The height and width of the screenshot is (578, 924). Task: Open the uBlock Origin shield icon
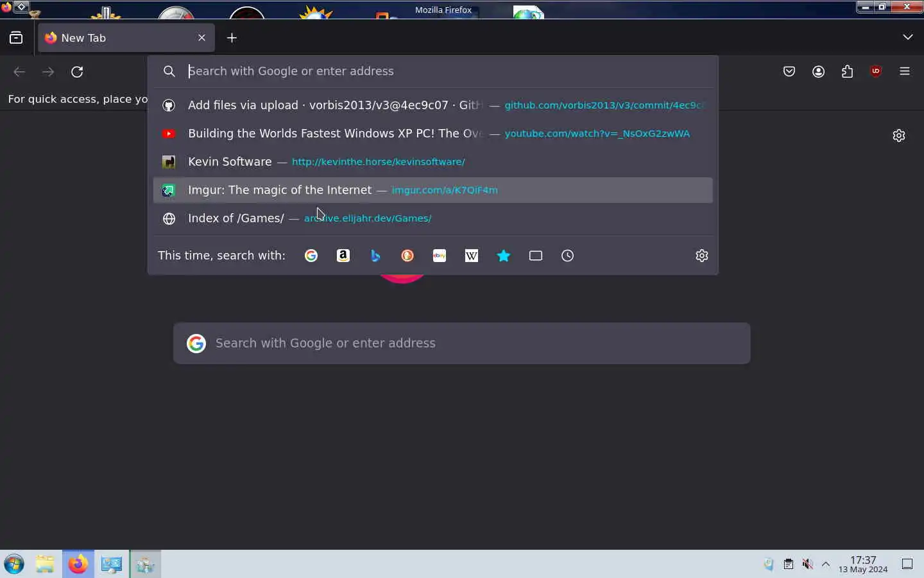point(876,71)
